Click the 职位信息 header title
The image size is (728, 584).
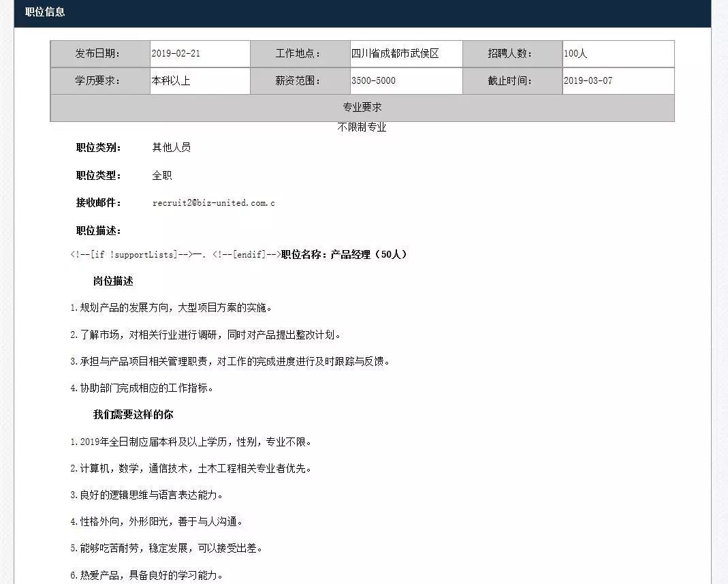coord(45,12)
